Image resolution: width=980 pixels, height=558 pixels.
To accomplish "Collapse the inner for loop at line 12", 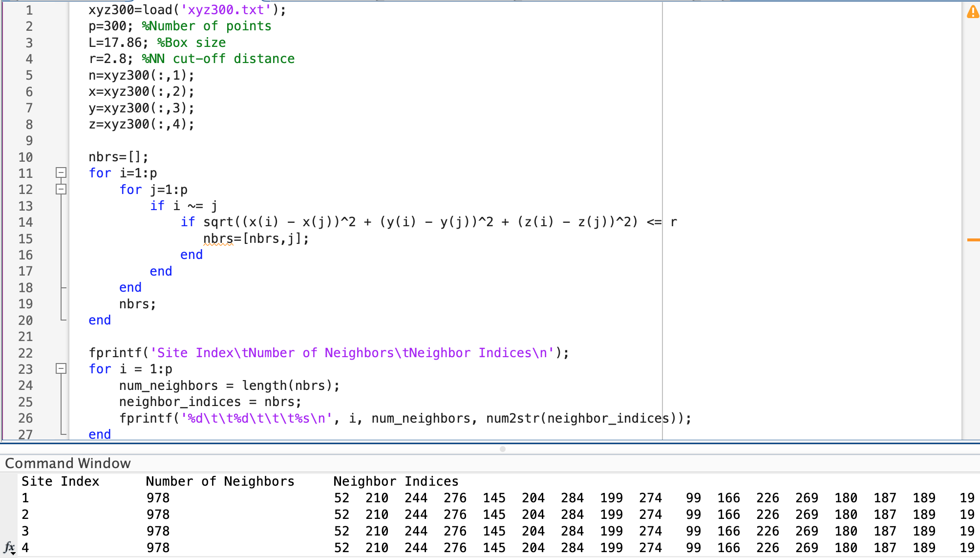I will click(x=61, y=190).
